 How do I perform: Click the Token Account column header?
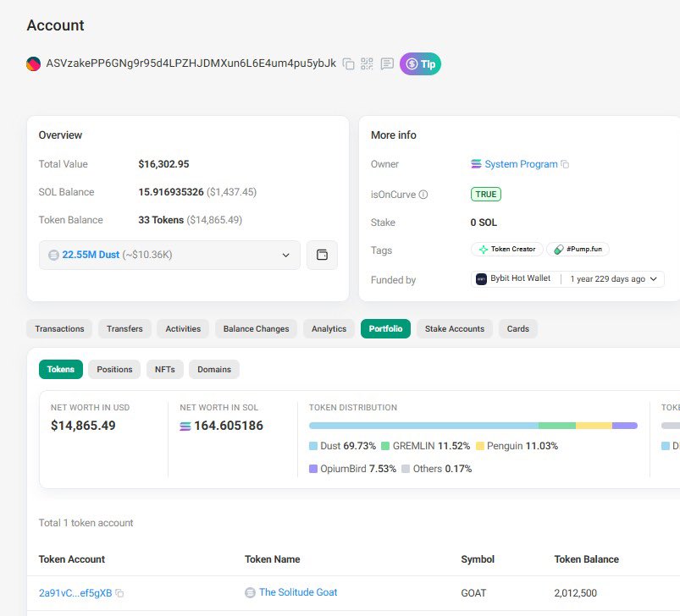[x=72, y=559]
